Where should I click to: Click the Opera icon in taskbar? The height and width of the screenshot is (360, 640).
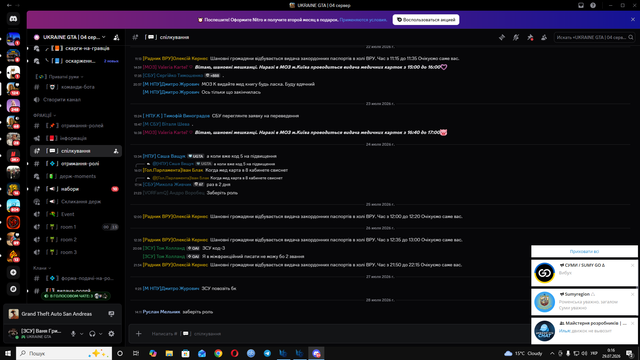[234, 353]
